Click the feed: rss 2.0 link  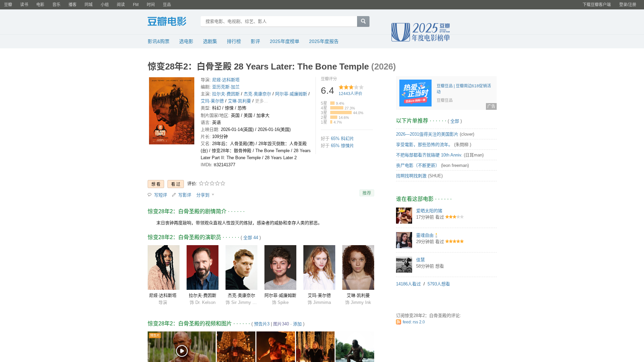tap(414, 322)
